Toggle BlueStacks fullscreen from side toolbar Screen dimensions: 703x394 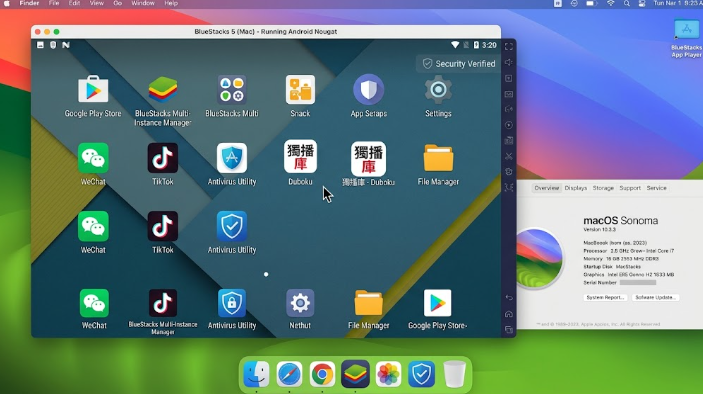[508, 47]
